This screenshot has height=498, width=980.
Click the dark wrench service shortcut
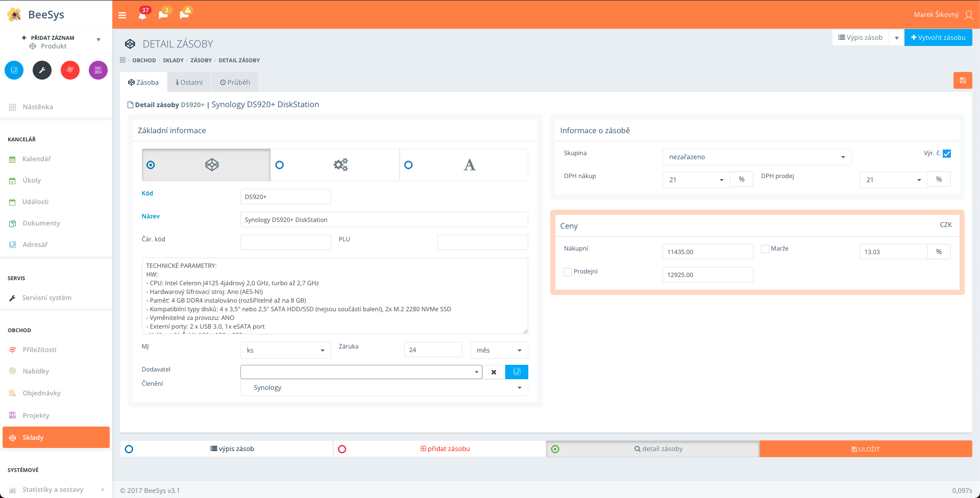click(x=42, y=70)
